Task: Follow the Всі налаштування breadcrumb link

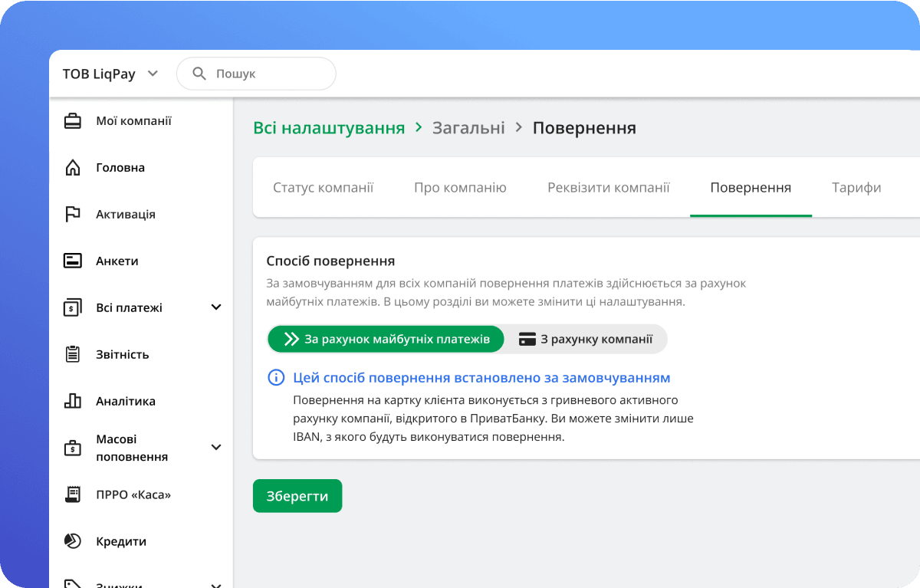Action: [329, 128]
